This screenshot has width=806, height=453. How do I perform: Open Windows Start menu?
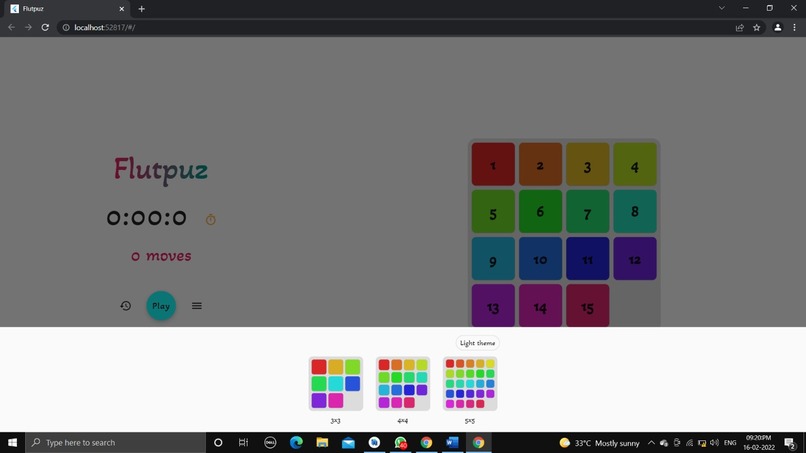click(x=12, y=442)
